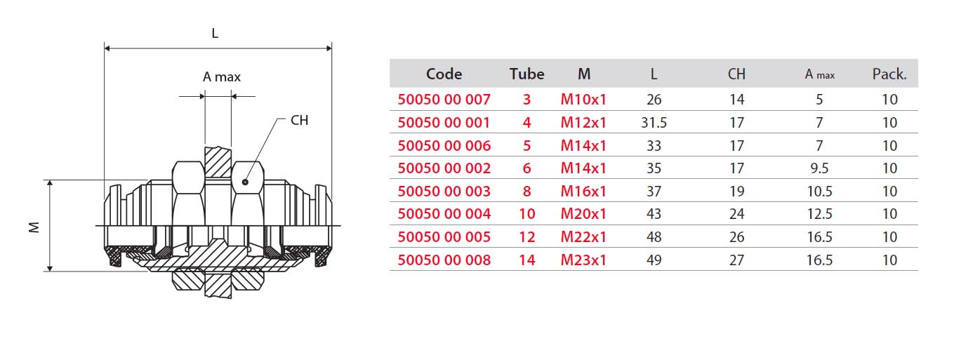Viewport: 980px width, 348px height.
Task: Click length value 43
Action: click(x=654, y=214)
